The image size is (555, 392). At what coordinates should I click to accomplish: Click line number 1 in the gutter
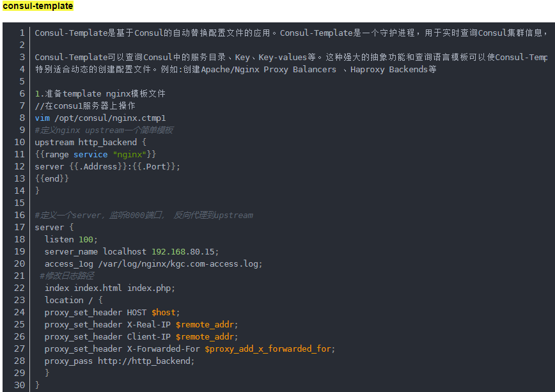pos(22,33)
